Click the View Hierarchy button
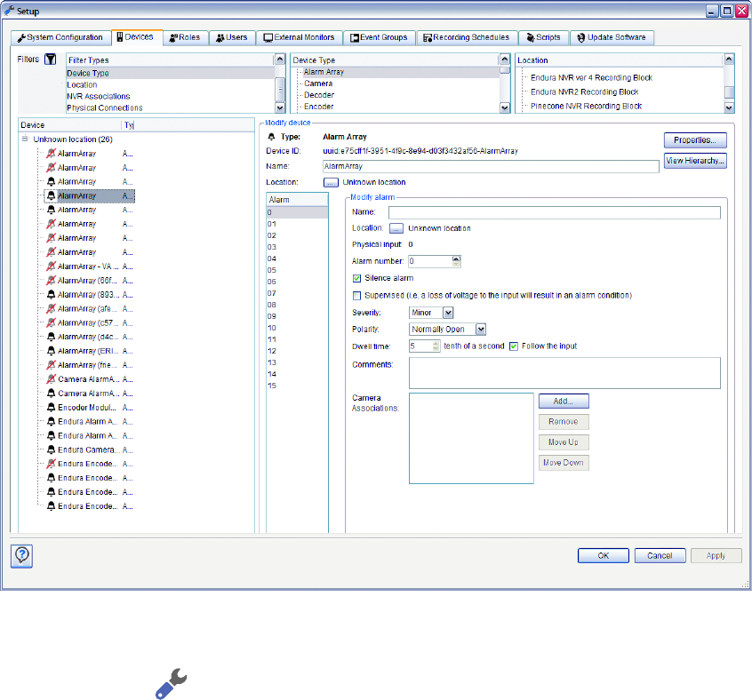The image size is (752, 700). click(x=695, y=161)
